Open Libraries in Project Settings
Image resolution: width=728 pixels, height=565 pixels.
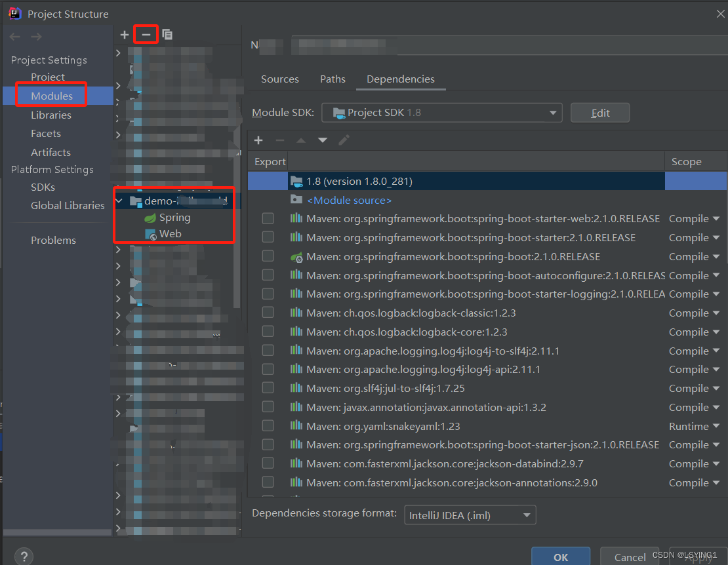(x=51, y=115)
